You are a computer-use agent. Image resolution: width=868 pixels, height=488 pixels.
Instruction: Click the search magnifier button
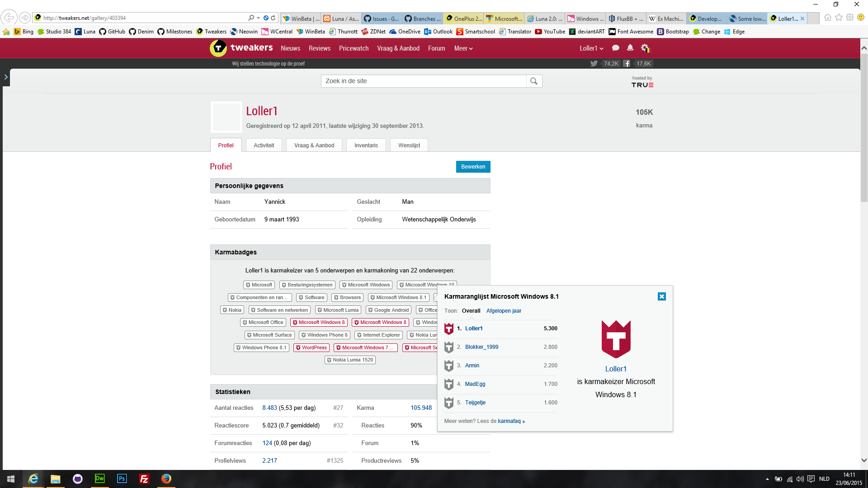pos(534,81)
